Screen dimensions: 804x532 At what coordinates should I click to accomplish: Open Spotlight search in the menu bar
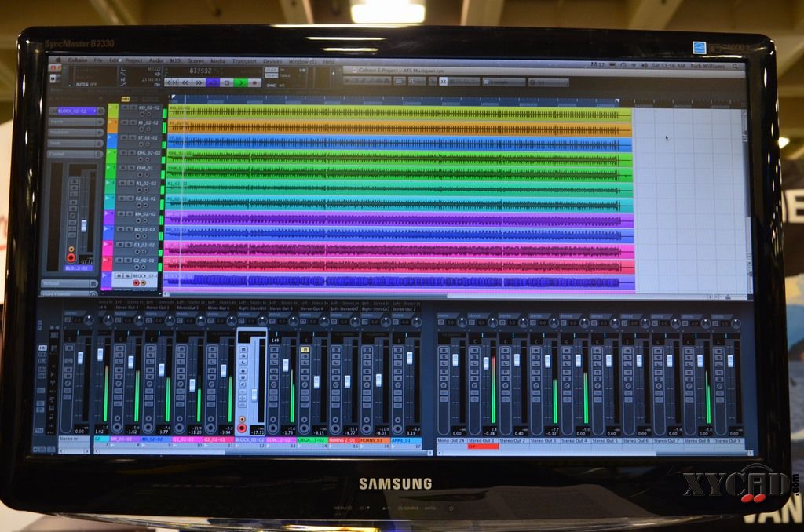pos(735,66)
